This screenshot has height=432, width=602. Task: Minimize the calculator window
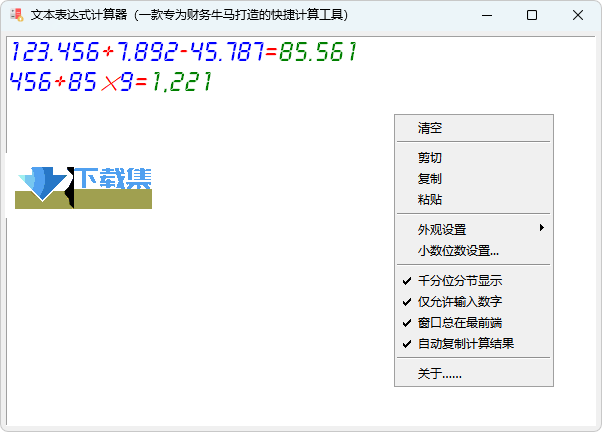[485, 15]
